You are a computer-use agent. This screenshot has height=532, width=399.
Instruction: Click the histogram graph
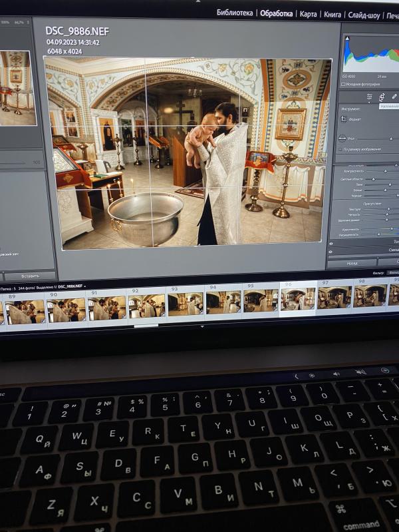coord(372,55)
